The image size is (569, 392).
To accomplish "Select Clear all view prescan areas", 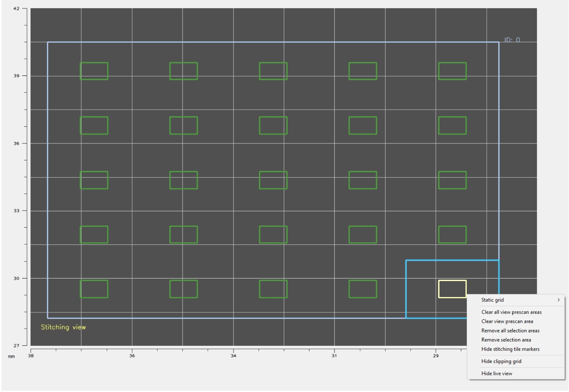I will pos(511,312).
